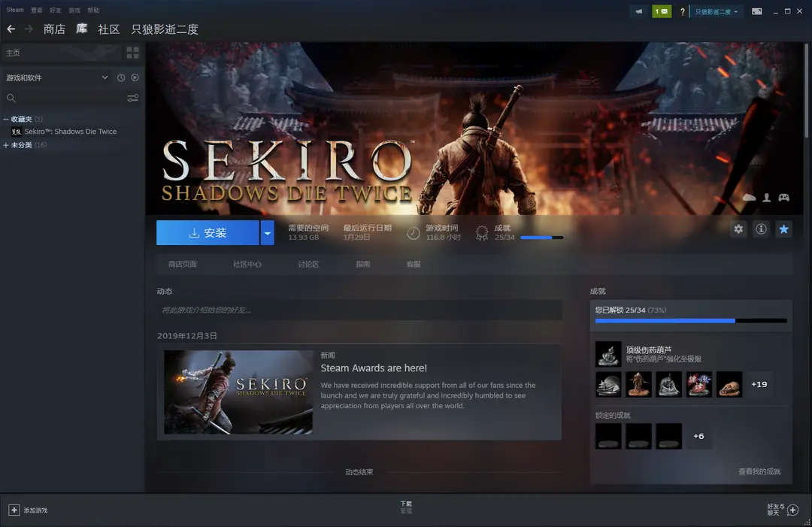Click 查看我的成就 link
Screen dimensions: 812x527
point(759,471)
